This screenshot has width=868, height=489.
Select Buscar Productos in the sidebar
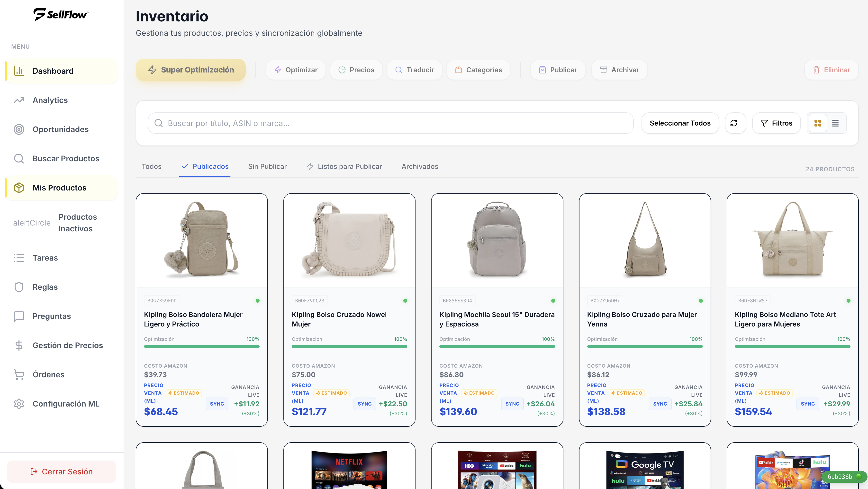66,158
